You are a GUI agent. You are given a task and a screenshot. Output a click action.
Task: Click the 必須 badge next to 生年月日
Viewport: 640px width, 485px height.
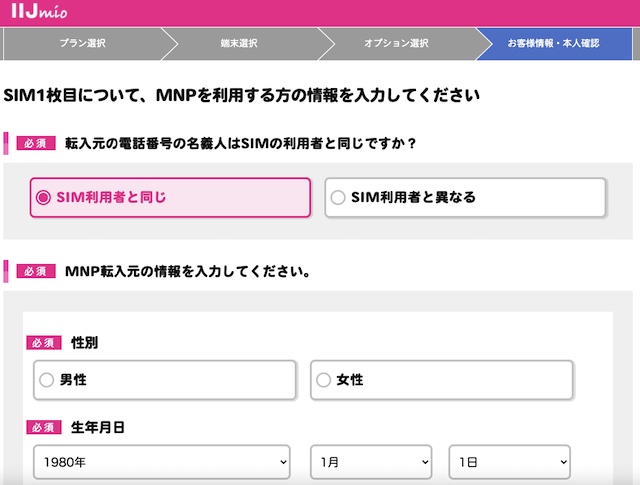(43, 428)
